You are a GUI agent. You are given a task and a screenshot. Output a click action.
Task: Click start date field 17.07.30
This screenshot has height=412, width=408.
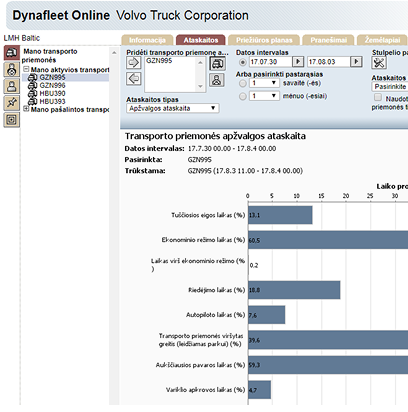click(x=270, y=62)
